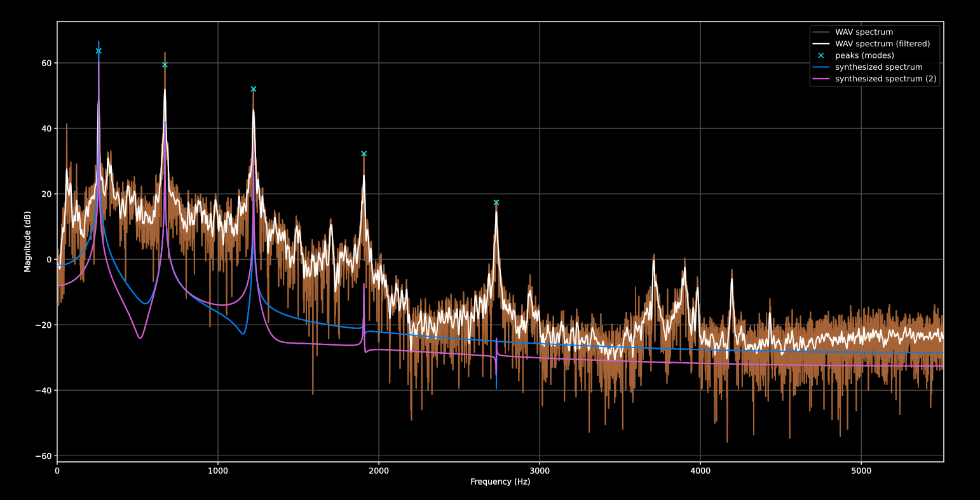Click the 1000 tick label on x-axis
This screenshot has height=500, width=980.
[218, 471]
